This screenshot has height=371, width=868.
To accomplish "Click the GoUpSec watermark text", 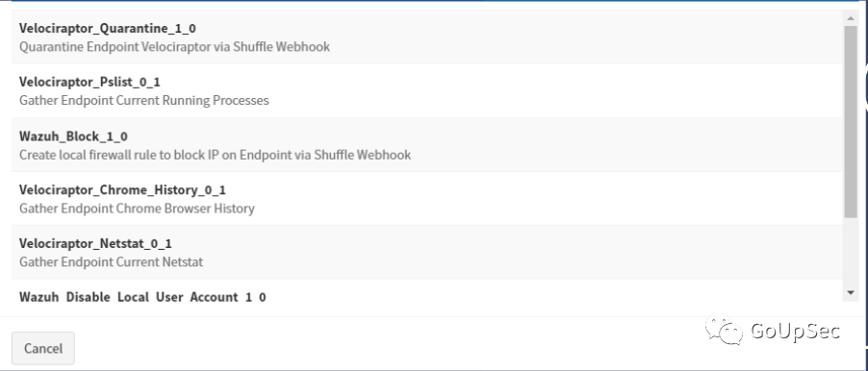I will pyautogui.click(x=795, y=332).
